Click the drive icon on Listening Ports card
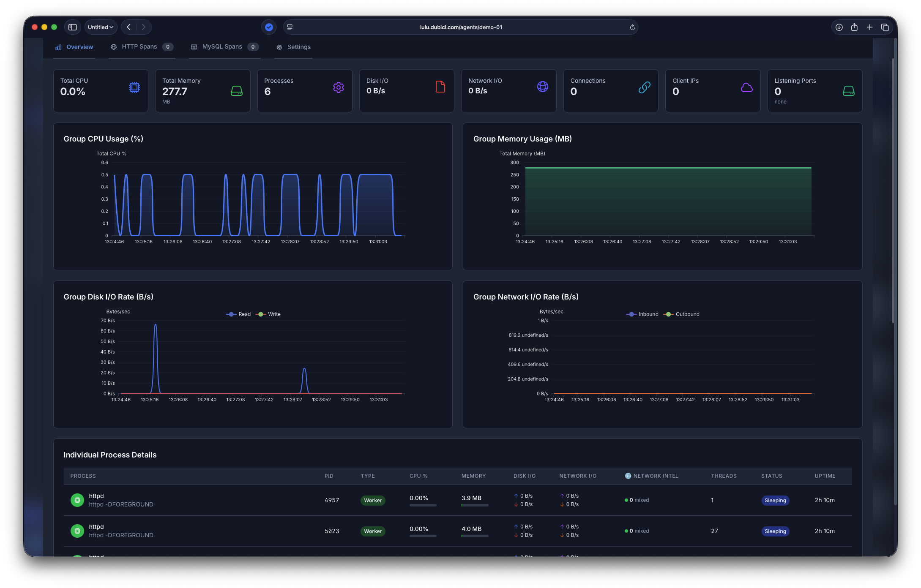Screen dimensions: 921x588 pyautogui.click(x=849, y=90)
